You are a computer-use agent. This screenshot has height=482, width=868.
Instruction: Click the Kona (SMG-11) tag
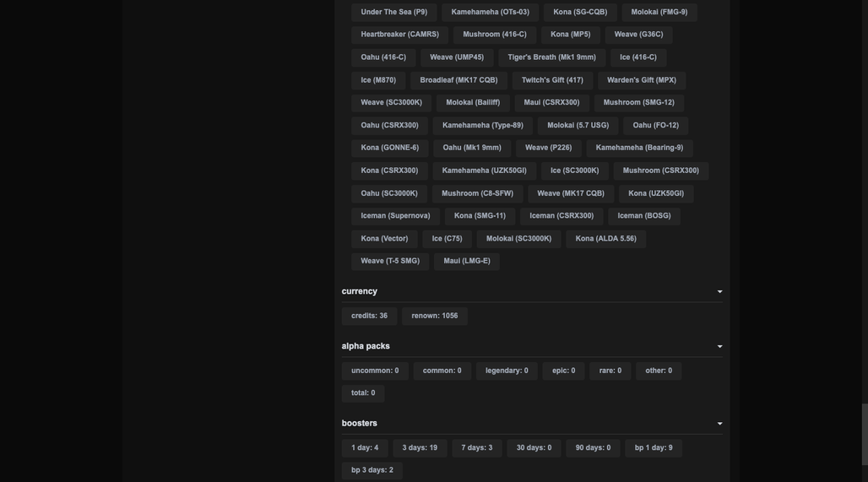pos(480,216)
